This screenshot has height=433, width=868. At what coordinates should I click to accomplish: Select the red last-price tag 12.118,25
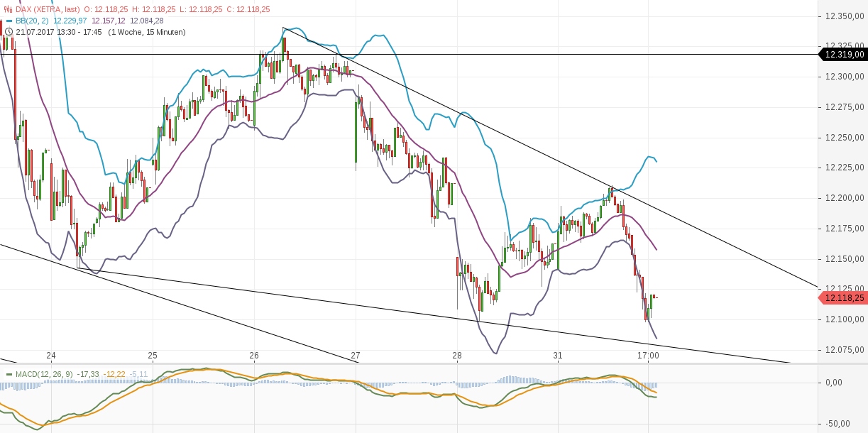pos(843,297)
